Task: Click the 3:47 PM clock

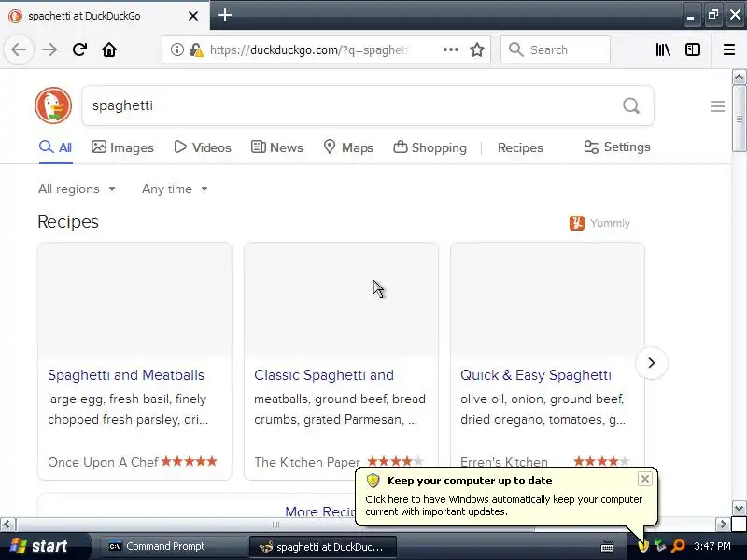Action: pyautogui.click(x=712, y=546)
